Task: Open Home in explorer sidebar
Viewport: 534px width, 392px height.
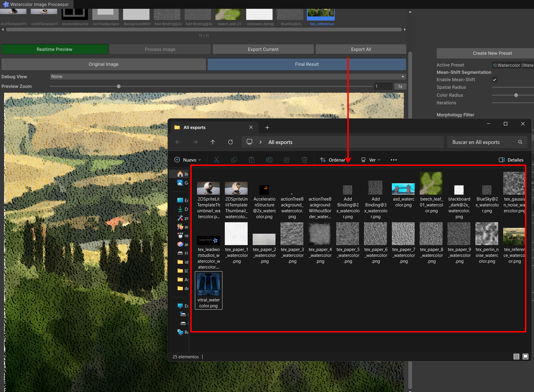Action: 180,174
